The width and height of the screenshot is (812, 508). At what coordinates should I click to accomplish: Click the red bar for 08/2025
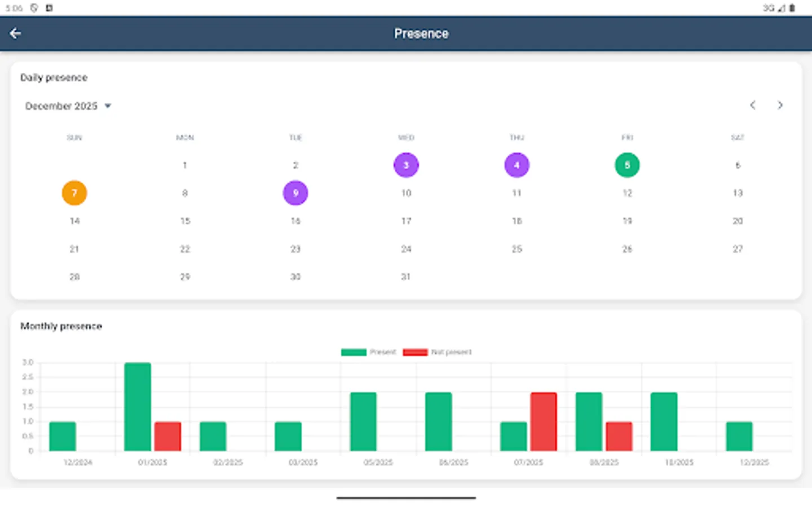click(619, 436)
